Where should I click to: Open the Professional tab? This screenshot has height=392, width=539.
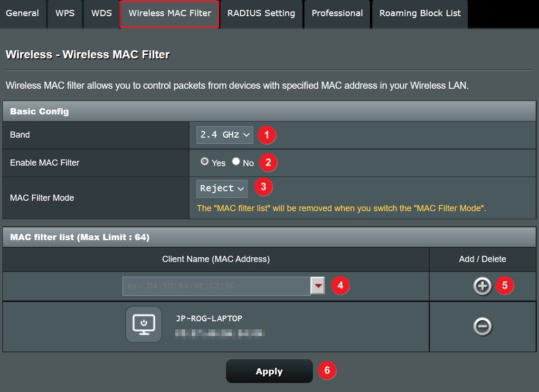pyautogui.click(x=337, y=13)
